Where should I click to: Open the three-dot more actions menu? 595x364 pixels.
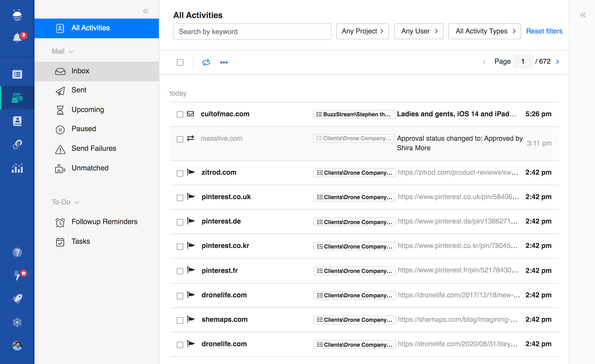[x=224, y=62]
